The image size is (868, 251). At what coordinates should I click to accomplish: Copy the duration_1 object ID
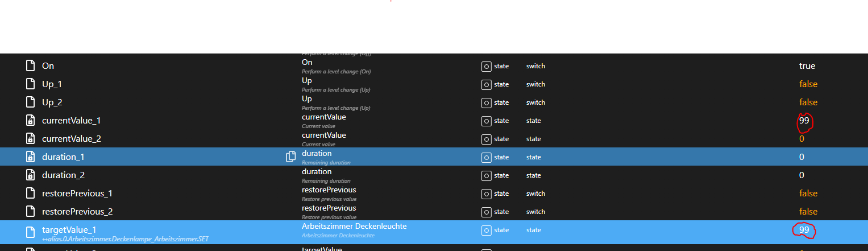291,157
